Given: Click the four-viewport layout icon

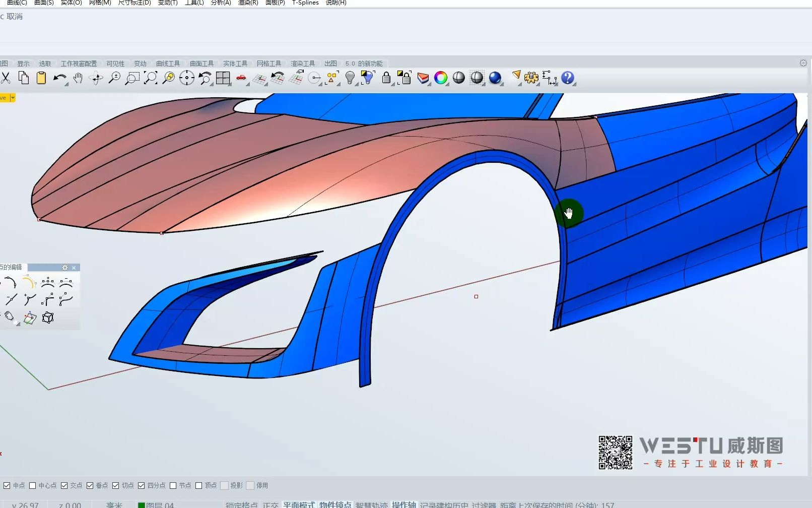Looking at the screenshot, I should pos(223,78).
